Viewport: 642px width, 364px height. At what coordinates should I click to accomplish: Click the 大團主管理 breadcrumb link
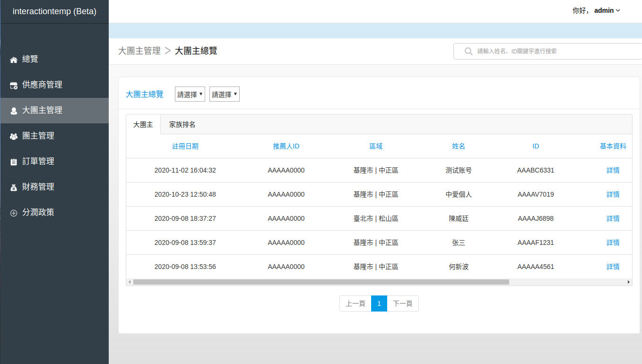[139, 51]
